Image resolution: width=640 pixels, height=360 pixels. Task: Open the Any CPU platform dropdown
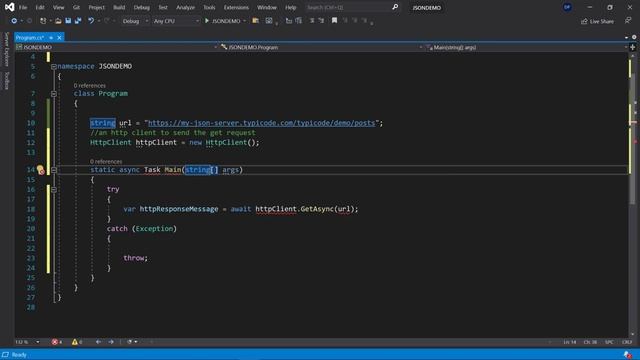pos(176,21)
